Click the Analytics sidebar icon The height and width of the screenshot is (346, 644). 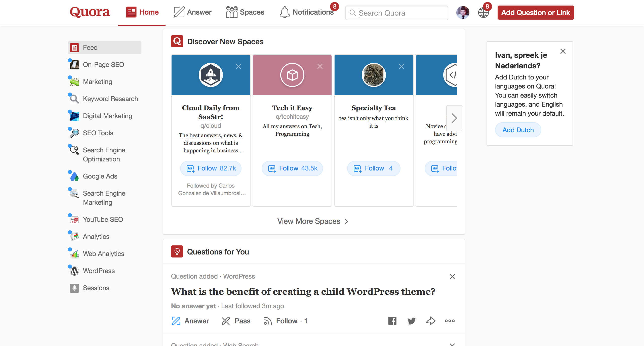point(74,236)
